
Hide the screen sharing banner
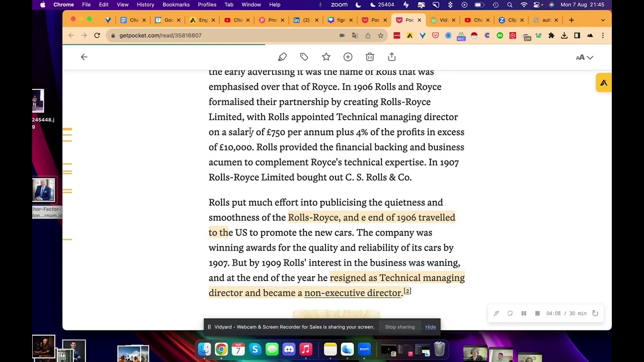tap(431, 327)
